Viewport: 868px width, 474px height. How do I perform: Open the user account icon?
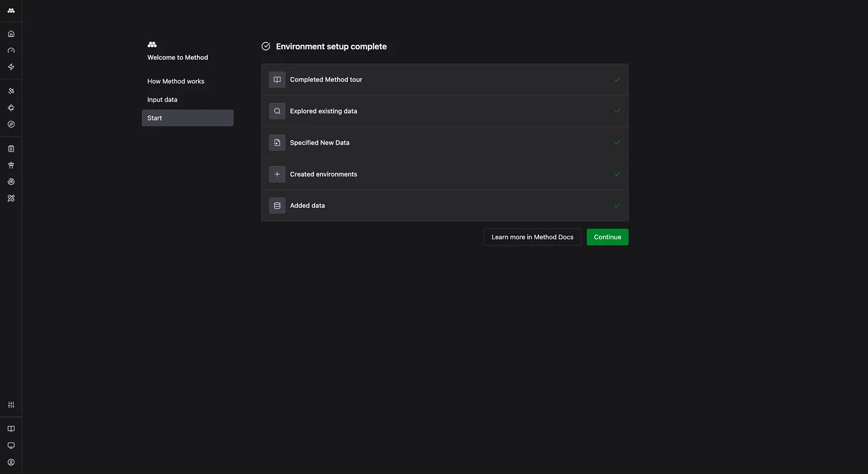[11, 462]
